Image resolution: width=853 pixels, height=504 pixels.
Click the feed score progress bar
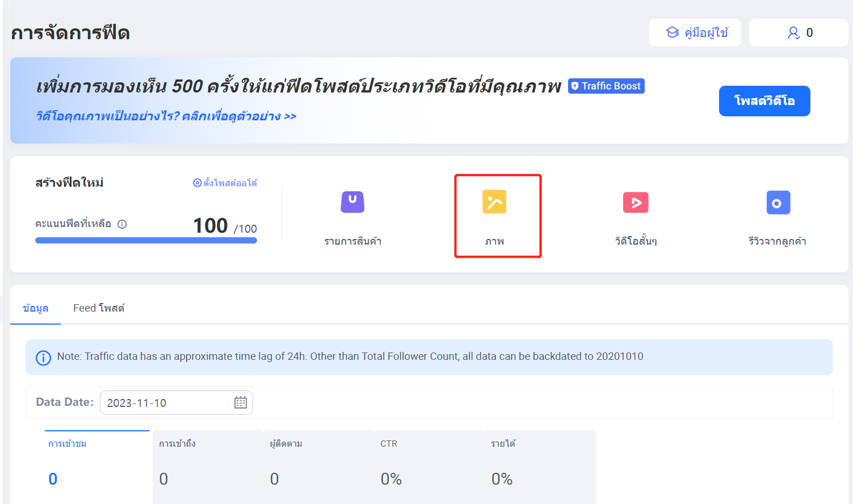[146, 241]
